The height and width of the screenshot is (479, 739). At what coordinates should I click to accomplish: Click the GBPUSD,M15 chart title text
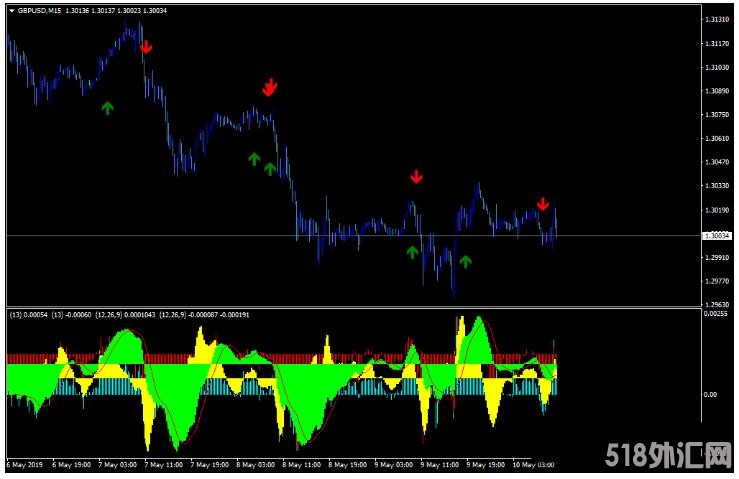[x=38, y=11]
